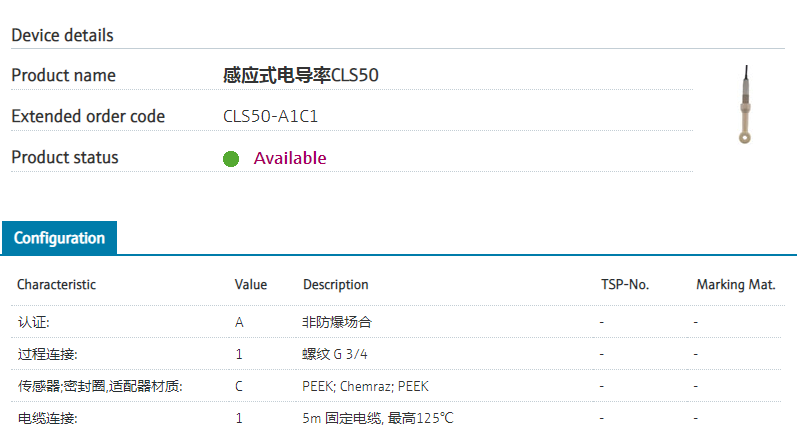
Task: Click the product name 感应式电导率CLS50
Action: click(301, 76)
